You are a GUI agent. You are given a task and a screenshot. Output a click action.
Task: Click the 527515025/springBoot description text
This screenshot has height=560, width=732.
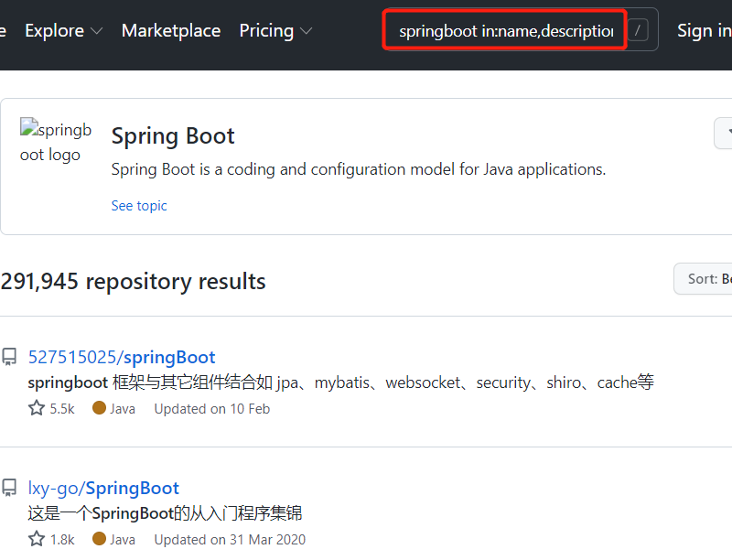[340, 382]
